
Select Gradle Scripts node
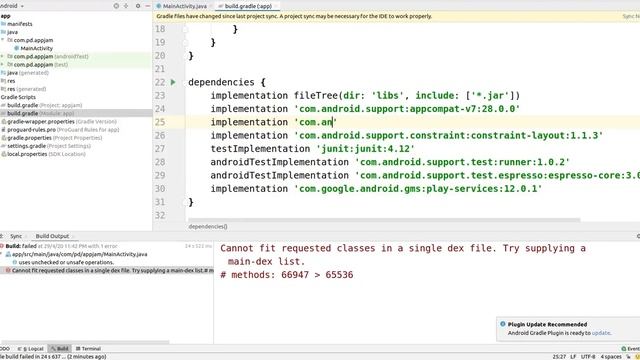[18, 97]
